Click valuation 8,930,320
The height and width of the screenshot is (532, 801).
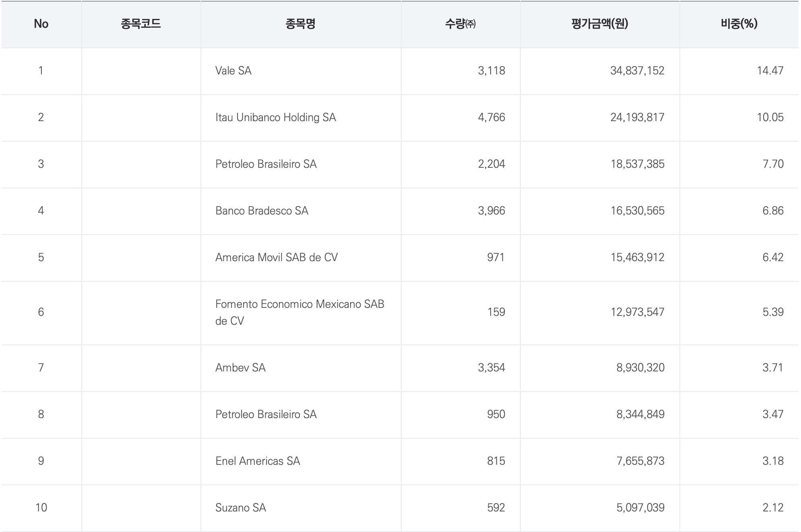(x=640, y=368)
